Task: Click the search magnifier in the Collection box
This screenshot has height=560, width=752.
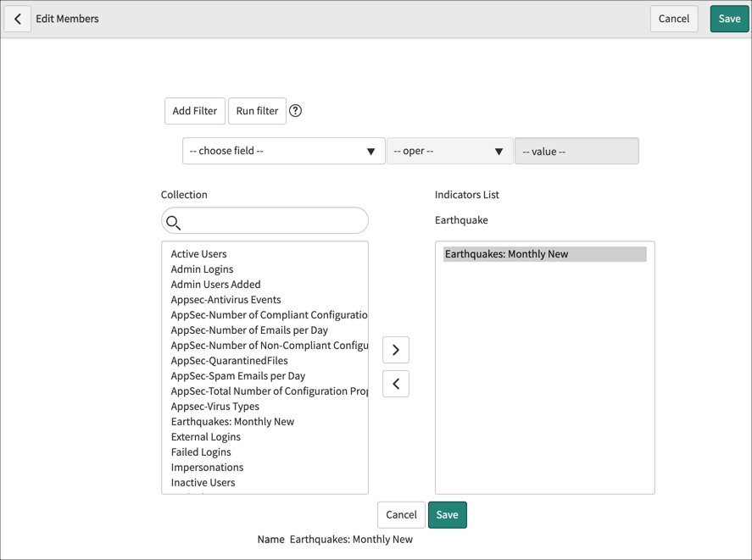Action: 175,223
